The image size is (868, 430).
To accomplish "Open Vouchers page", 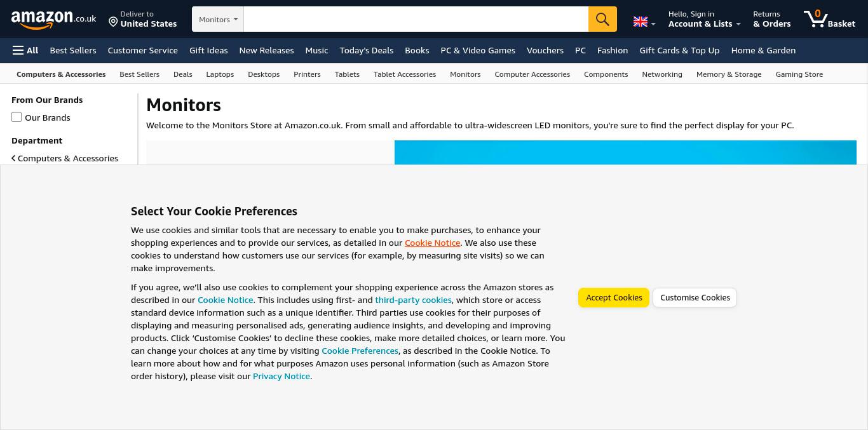I will [x=545, y=50].
